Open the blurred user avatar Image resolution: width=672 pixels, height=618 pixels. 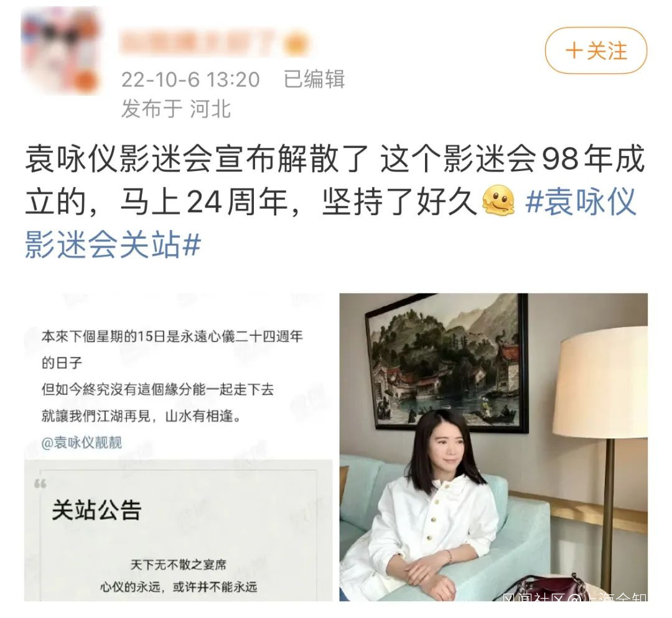click(x=60, y=50)
